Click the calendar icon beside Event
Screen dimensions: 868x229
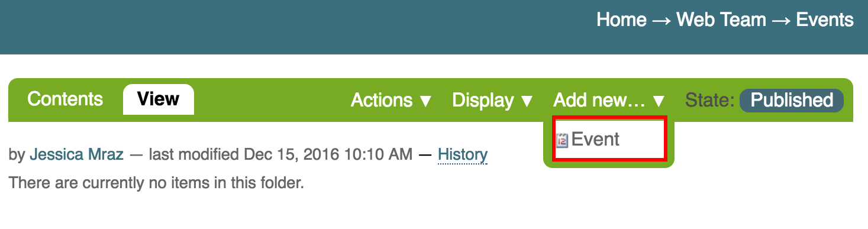(562, 140)
